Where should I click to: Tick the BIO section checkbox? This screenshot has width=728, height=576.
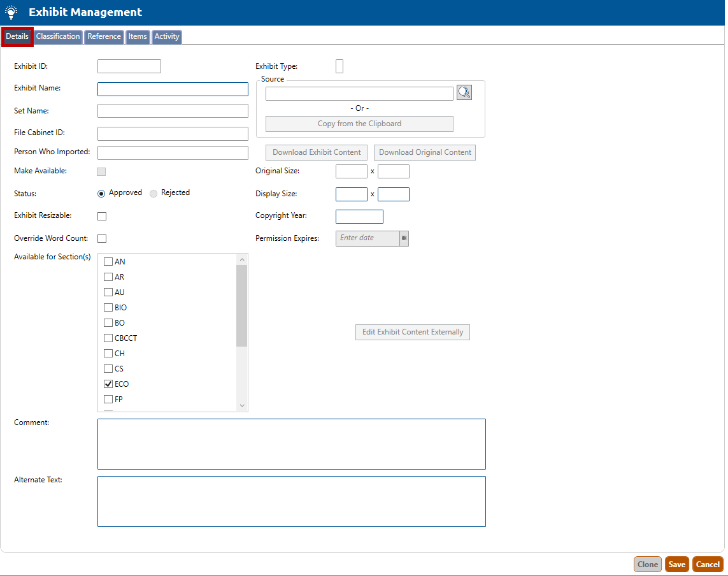point(108,308)
